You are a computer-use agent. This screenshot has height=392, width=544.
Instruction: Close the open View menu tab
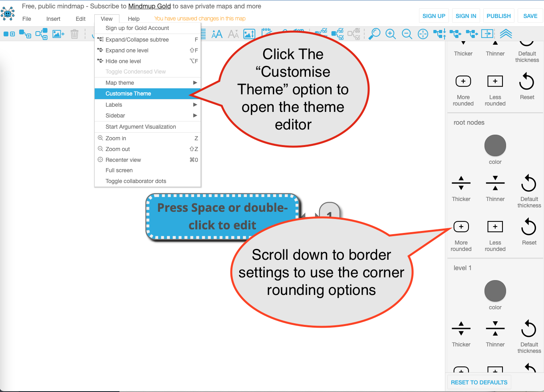click(x=107, y=19)
